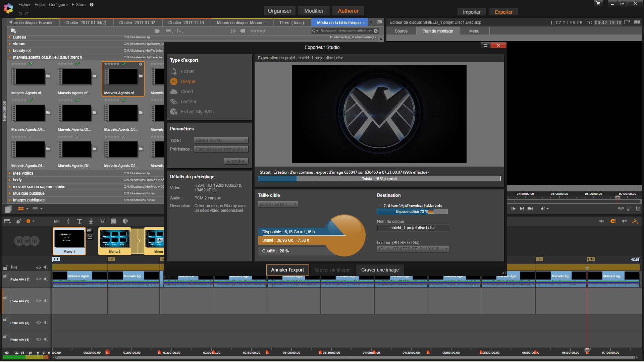Expand the Mes vidéos folder
The width and height of the screenshot is (644, 362).
[x=10, y=173]
